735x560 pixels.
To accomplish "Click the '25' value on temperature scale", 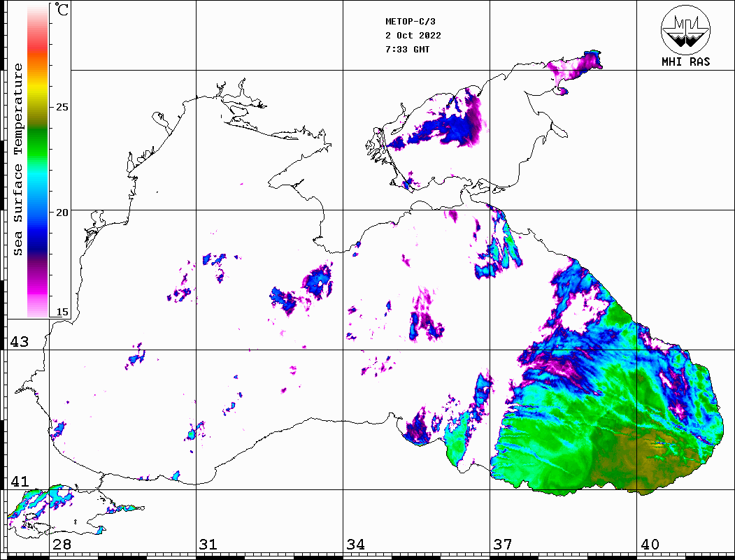I will 62,107.
